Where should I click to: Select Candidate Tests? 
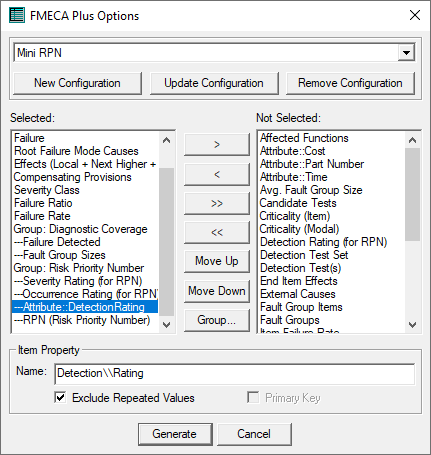[332, 203]
